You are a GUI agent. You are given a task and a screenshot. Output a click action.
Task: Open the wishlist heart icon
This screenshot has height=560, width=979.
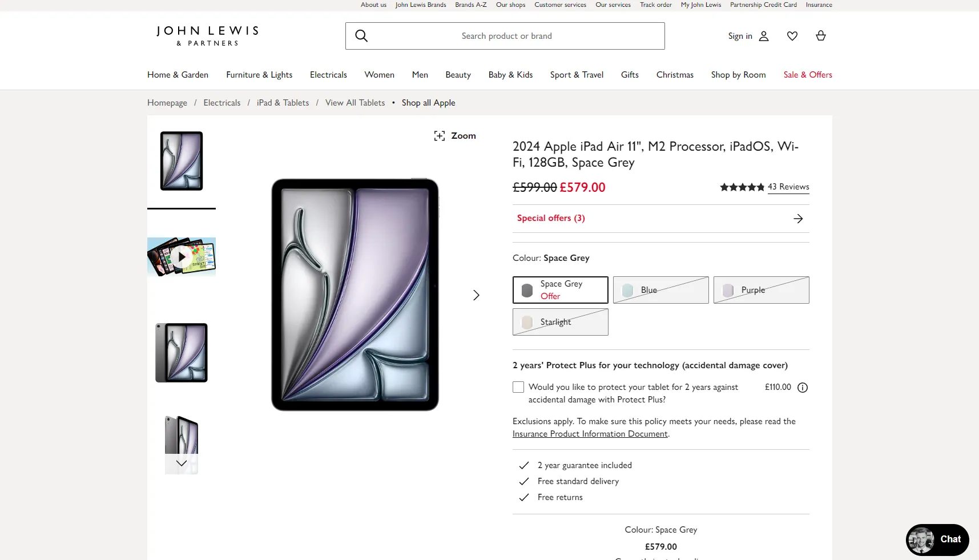click(x=792, y=36)
